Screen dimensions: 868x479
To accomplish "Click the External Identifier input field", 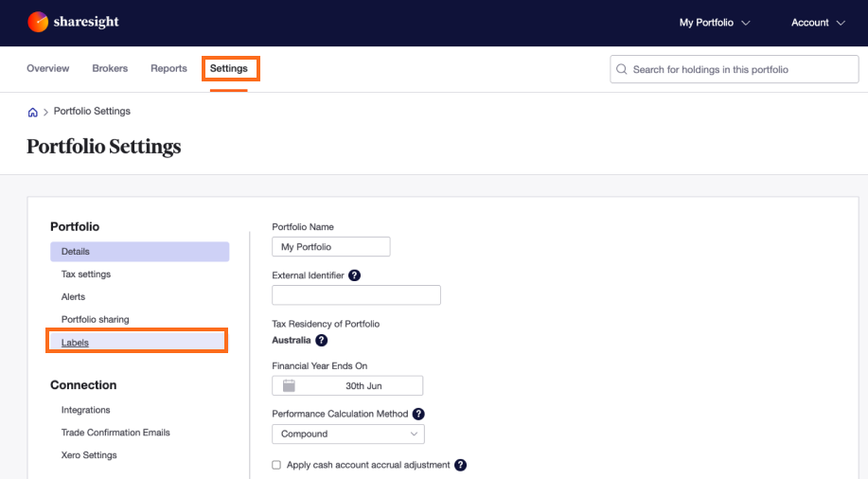I will click(356, 295).
